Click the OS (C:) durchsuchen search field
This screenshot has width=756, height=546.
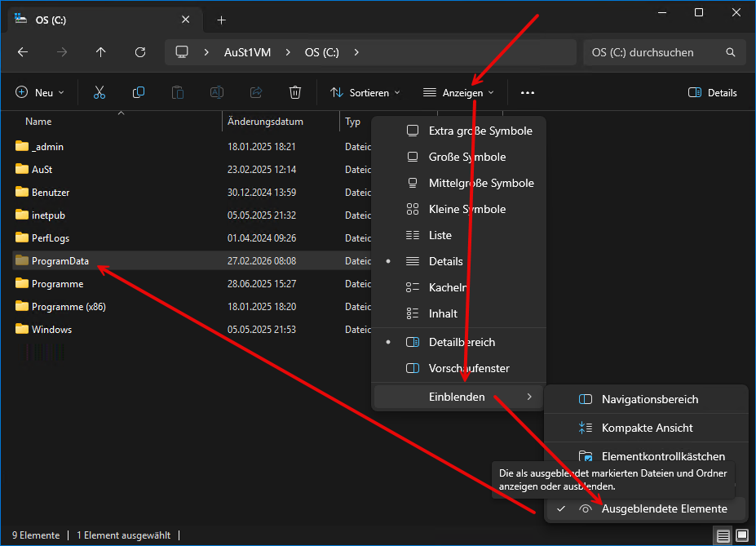[x=652, y=52]
